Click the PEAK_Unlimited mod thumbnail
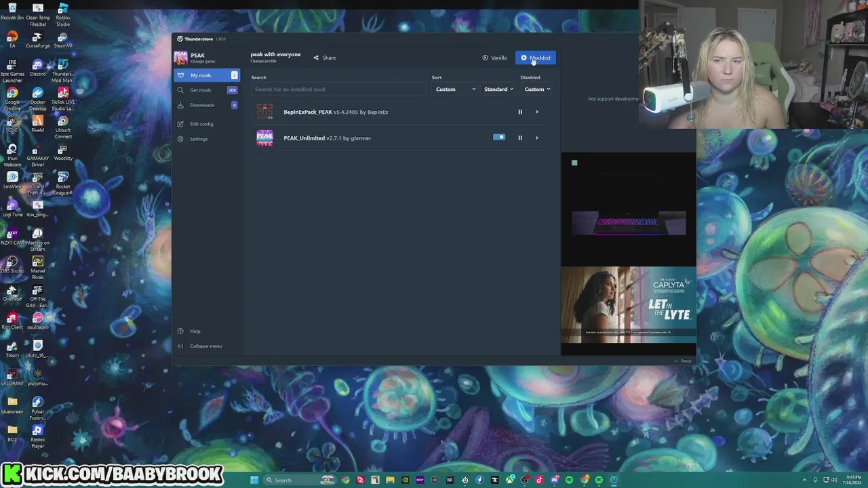This screenshot has height=488, width=868. point(264,138)
